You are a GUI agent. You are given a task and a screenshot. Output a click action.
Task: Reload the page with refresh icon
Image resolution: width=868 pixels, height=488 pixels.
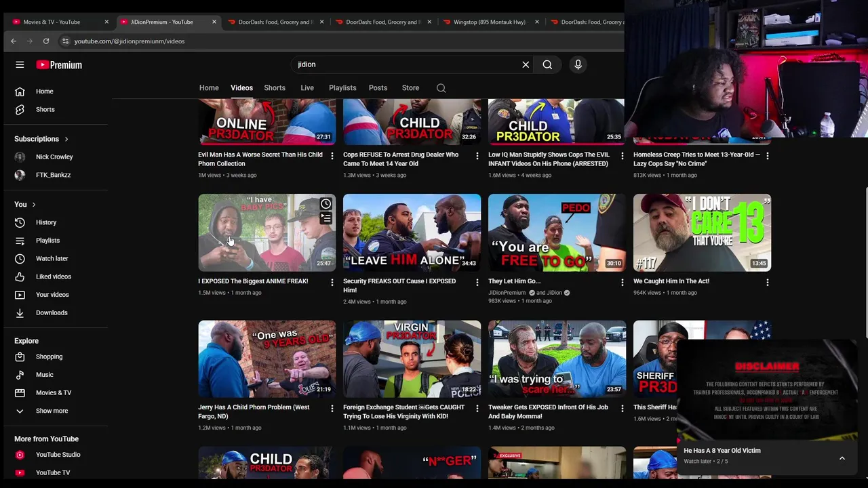coord(46,41)
